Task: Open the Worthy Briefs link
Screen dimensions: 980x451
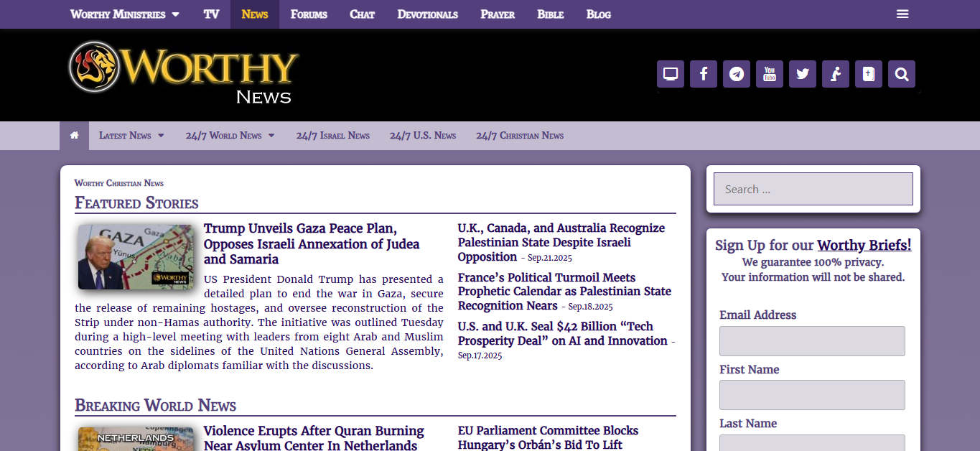Action: coord(864,246)
